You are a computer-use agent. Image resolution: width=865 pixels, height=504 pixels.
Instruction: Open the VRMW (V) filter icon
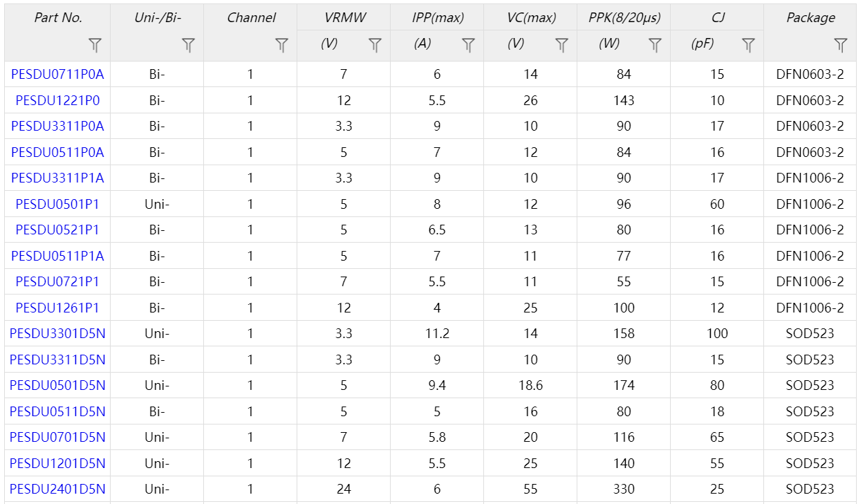point(375,46)
